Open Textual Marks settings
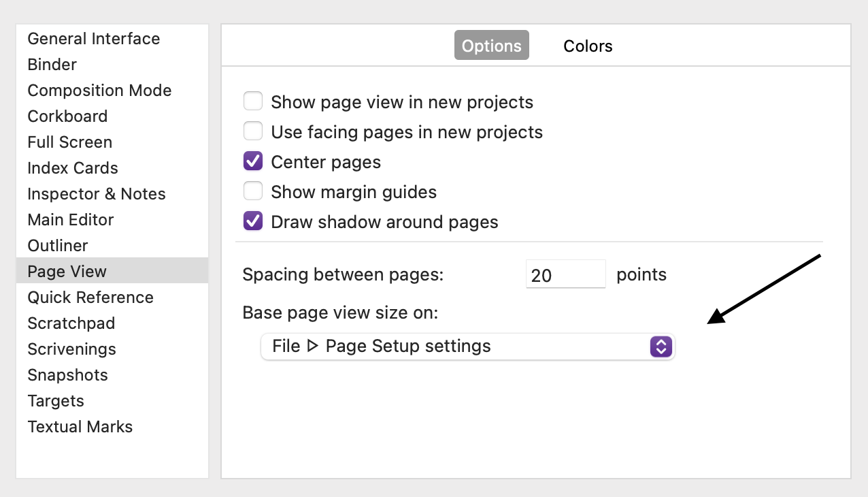This screenshot has height=497, width=868. click(112, 427)
